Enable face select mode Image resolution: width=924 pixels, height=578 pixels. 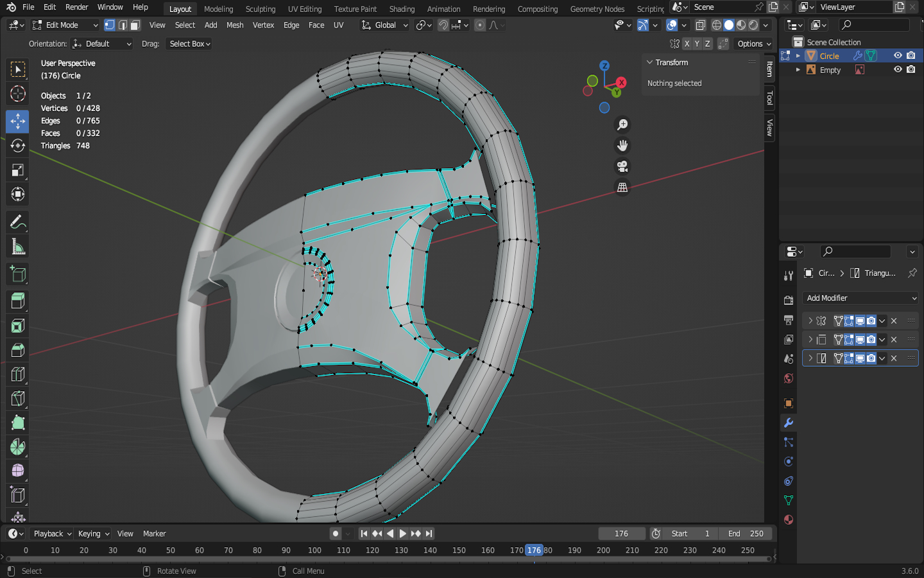(135, 25)
